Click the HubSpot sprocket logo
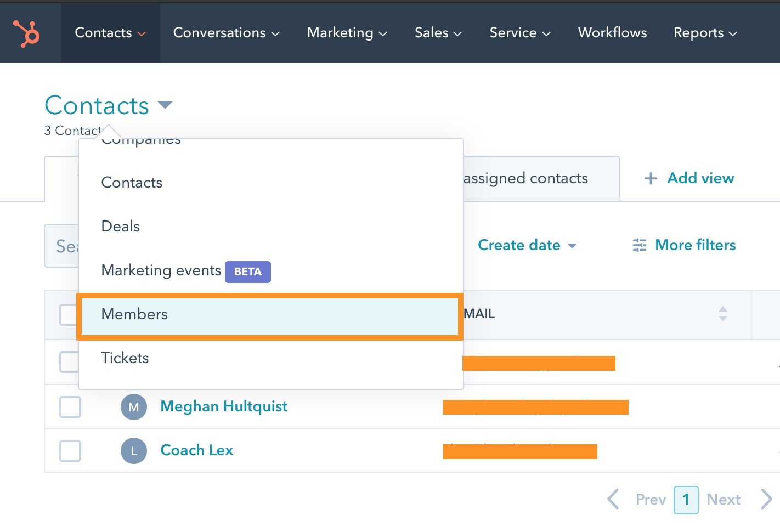 (x=26, y=33)
